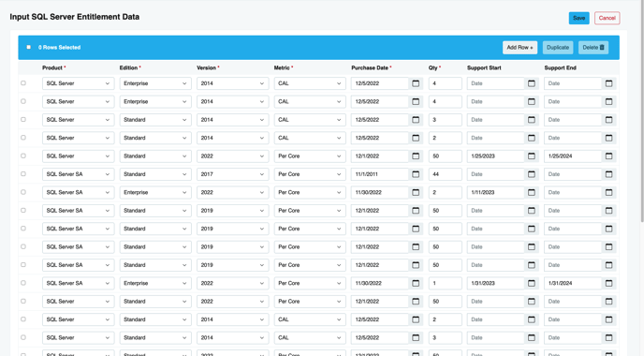Open purchase date calendar for qty 44 row

click(416, 174)
